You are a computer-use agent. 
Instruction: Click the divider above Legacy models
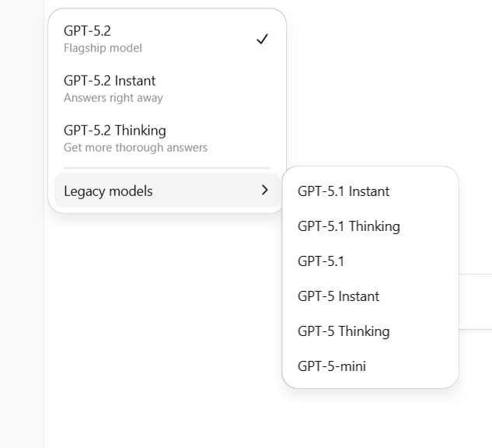166,167
